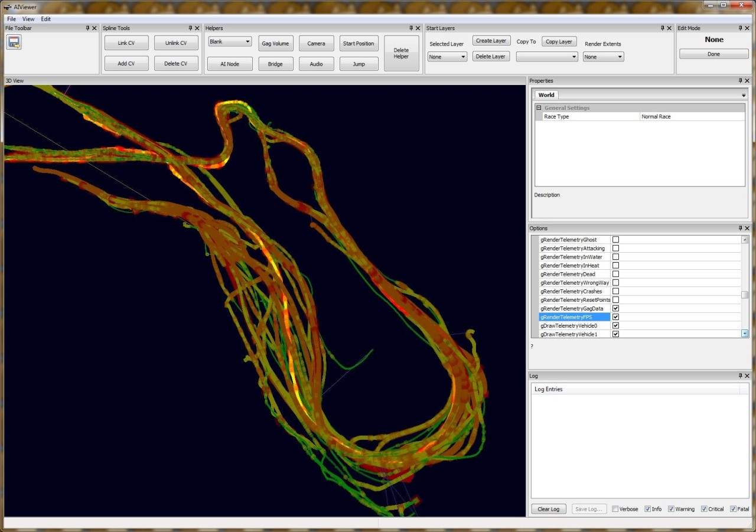This screenshot has height=532, width=756.
Task: Pin the Properties panel
Action: [x=740, y=80]
